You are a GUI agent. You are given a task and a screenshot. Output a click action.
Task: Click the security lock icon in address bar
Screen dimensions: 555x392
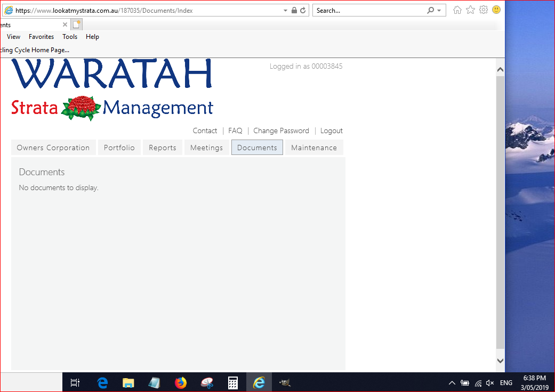294,10
